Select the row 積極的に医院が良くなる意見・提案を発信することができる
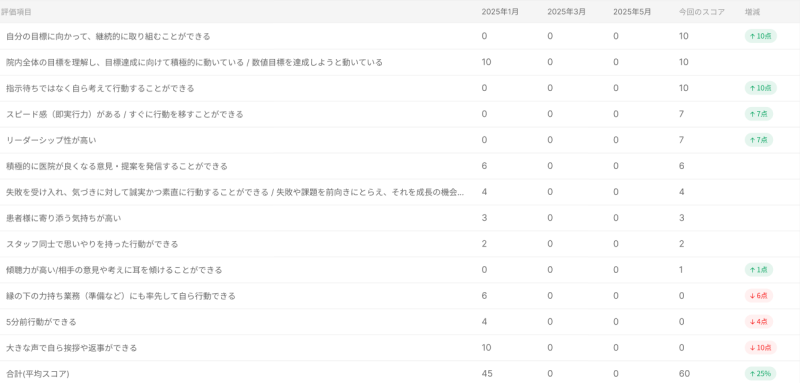The height and width of the screenshot is (383, 800). pyautogui.click(x=400, y=166)
